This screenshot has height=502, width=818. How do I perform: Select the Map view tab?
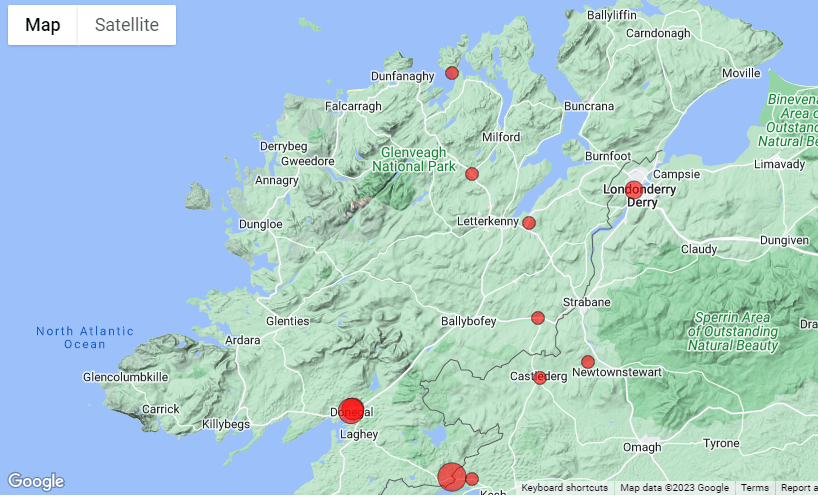pyautogui.click(x=43, y=25)
